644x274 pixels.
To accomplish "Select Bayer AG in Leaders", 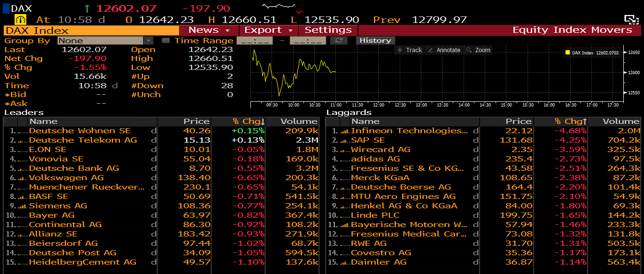I will [161, 215].
